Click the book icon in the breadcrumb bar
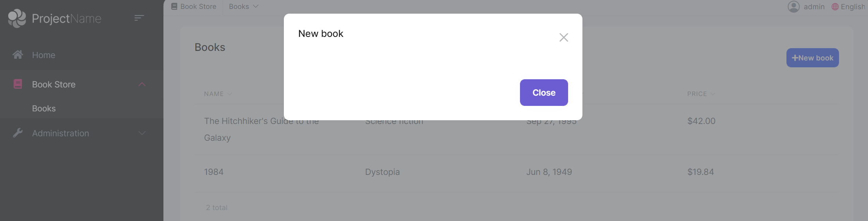Viewport: 868px width, 221px height. point(174,6)
